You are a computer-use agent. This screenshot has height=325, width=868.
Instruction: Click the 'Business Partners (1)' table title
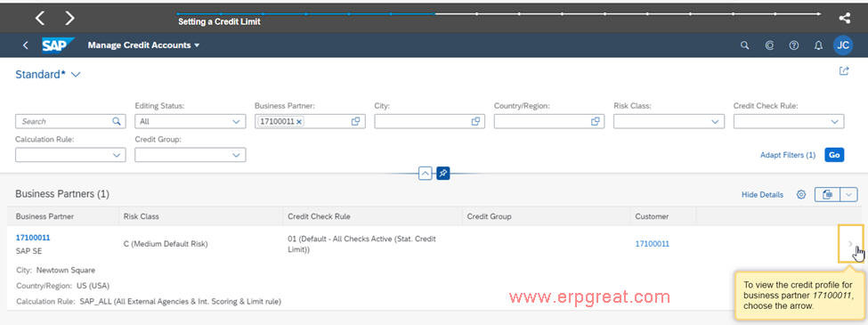pos(62,194)
